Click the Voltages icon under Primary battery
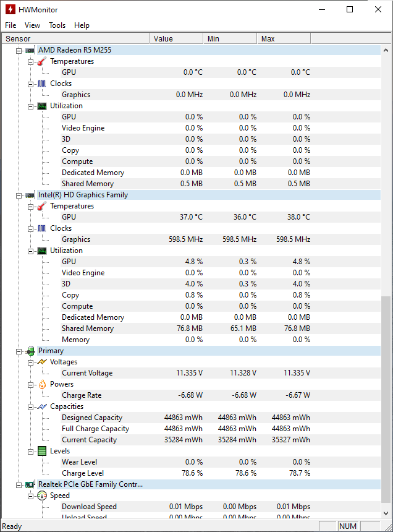 [41, 361]
